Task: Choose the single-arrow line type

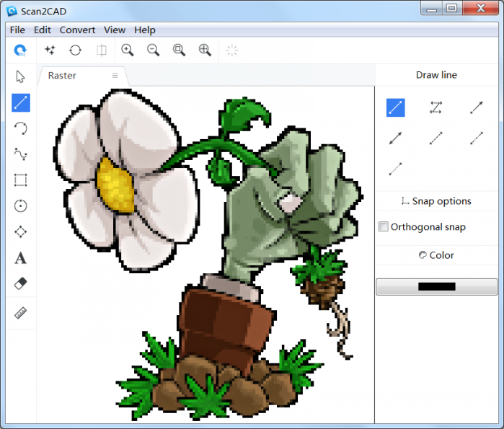Action: pyautogui.click(x=477, y=107)
